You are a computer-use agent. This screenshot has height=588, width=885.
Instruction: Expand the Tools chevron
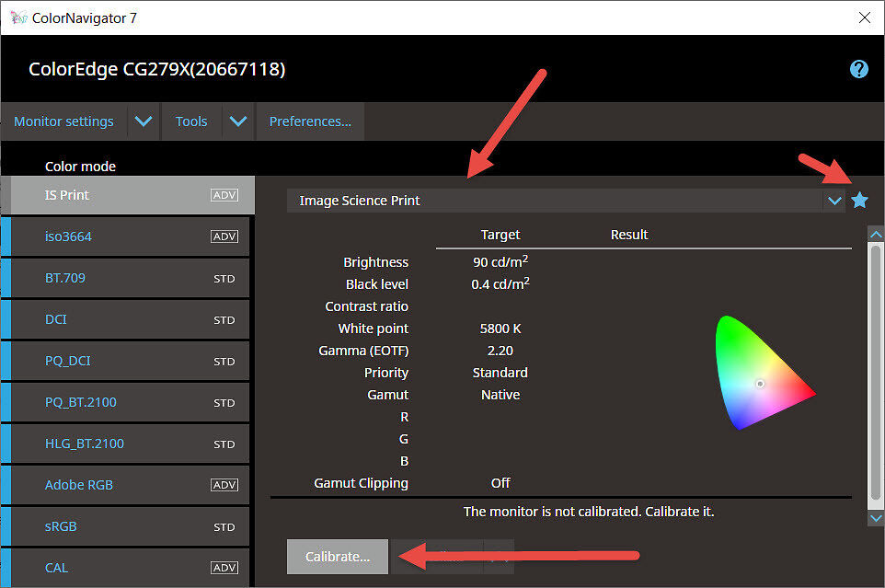[x=237, y=121]
